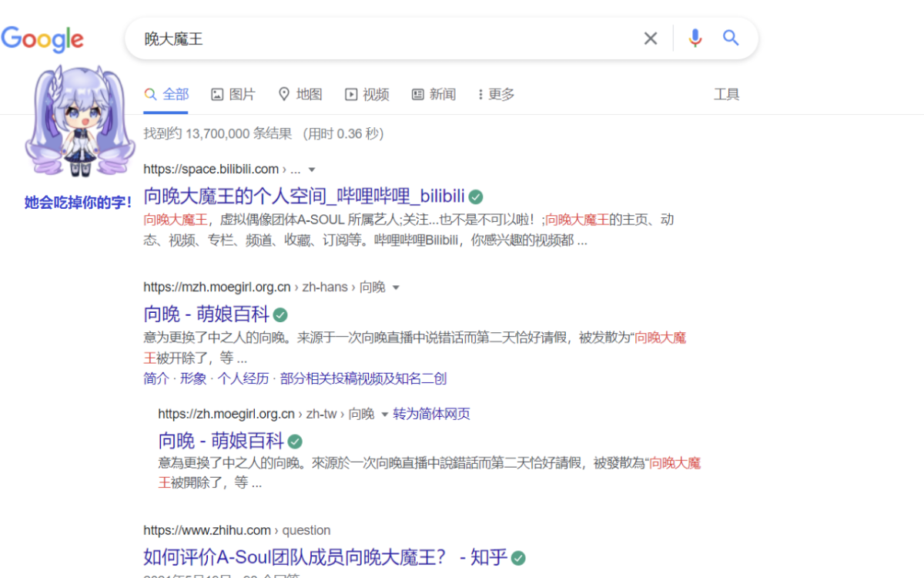The width and height of the screenshot is (924, 578).
Task: Click verified badge beside the 知乎 result
Action: pos(519,557)
